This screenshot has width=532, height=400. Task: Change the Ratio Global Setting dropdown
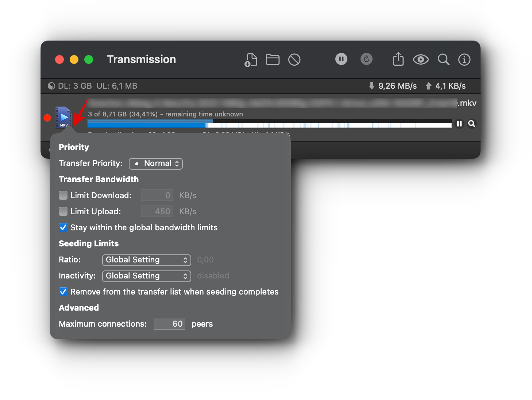click(x=146, y=260)
